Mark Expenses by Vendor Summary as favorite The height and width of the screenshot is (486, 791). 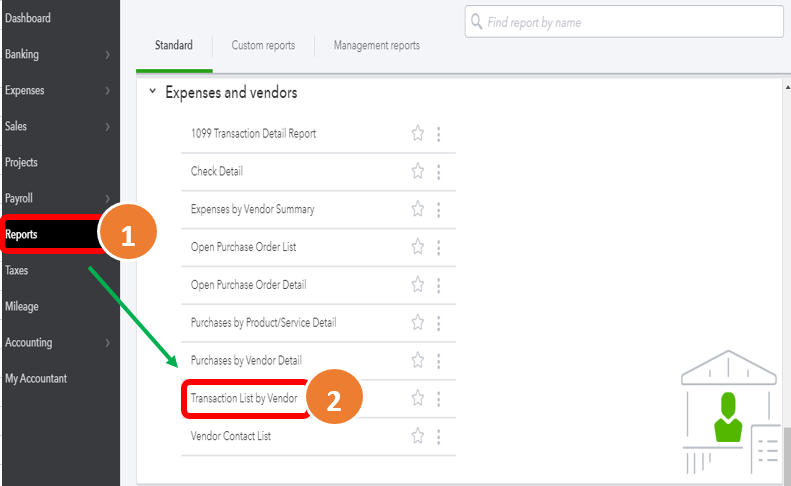click(418, 209)
